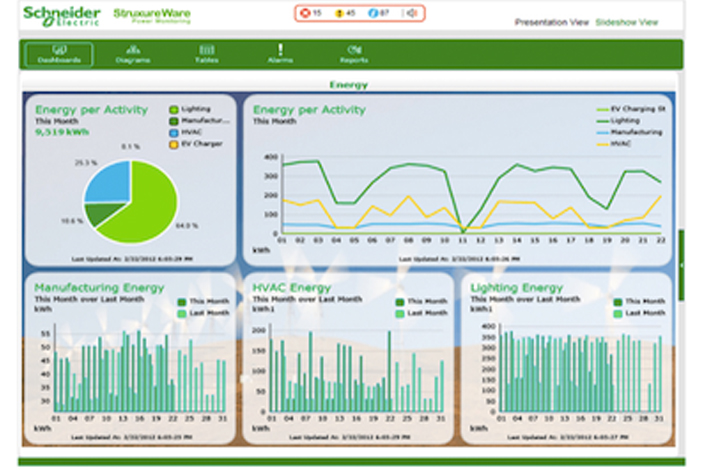Viewport: 704px width, 470px height.
Task: Click the Schneider Electric logo
Action: click(x=61, y=15)
